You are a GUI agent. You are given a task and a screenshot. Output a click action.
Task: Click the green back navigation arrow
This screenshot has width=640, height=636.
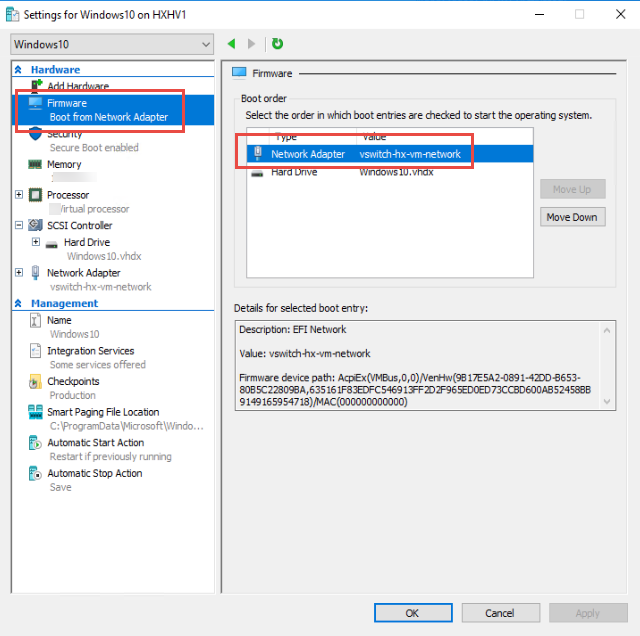[231, 44]
